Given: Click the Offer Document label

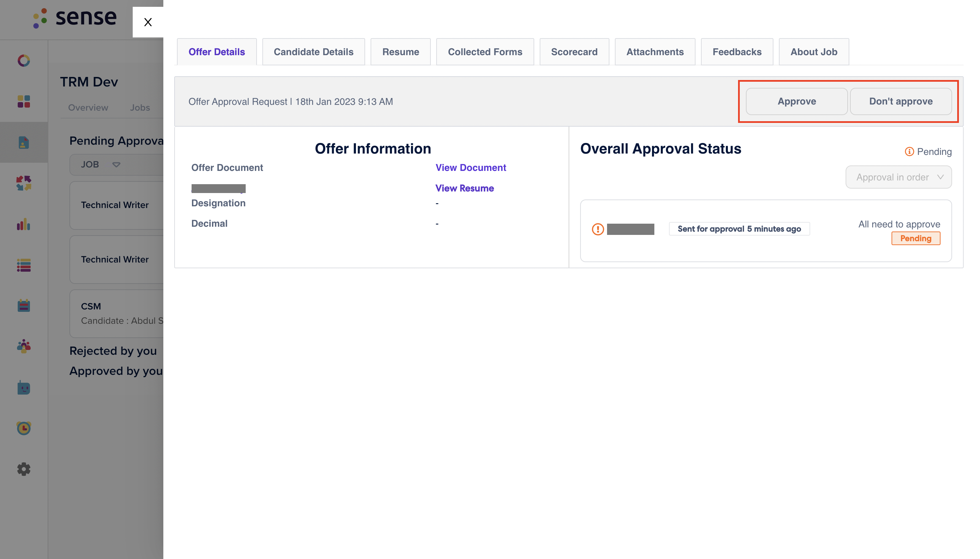Looking at the screenshot, I should click(x=227, y=168).
